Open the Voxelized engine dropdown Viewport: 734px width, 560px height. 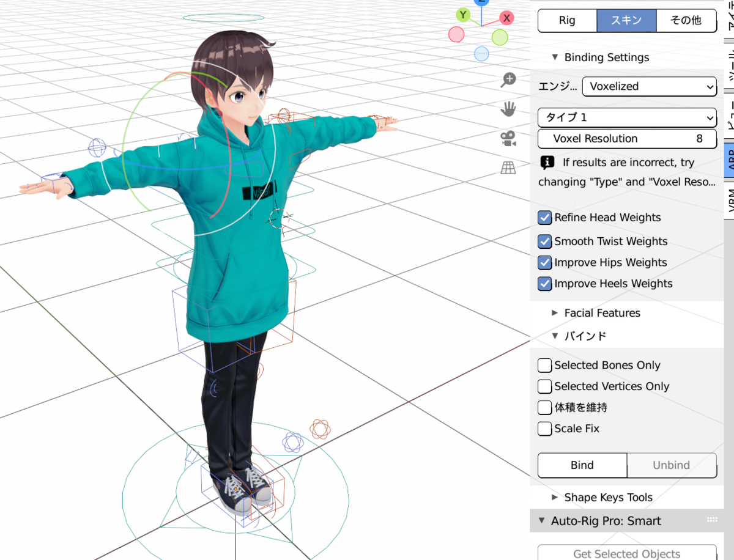coord(649,86)
